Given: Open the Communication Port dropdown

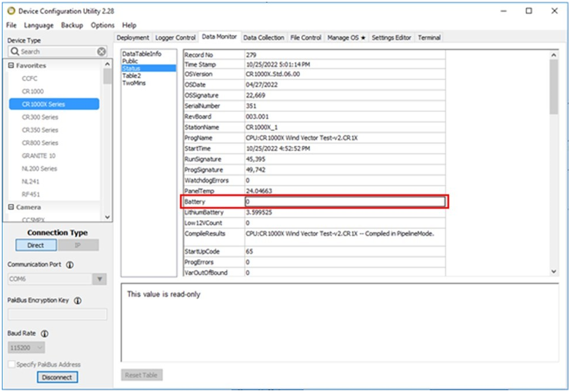Looking at the screenshot, I should tap(99, 279).
